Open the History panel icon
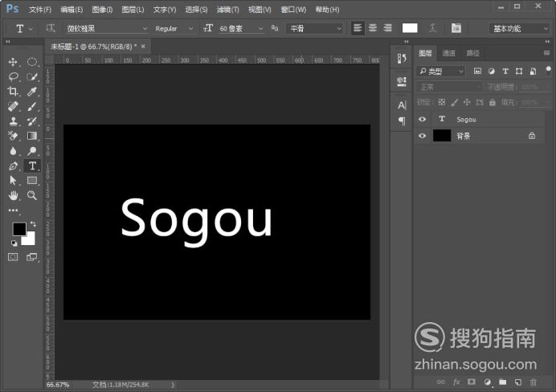Image resolution: width=556 pixels, height=392 pixels. pyautogui.click(x=402, y=59)
